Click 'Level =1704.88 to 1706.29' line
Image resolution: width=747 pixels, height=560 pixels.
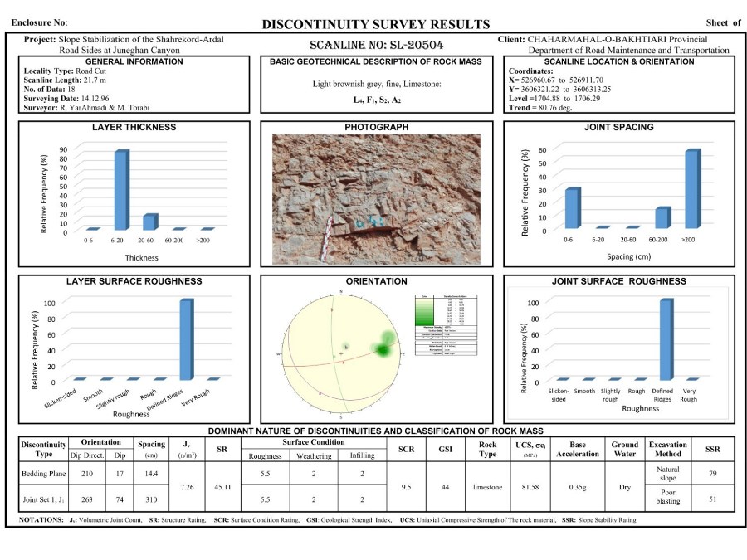pyautogui.click(x=554, y=99)
